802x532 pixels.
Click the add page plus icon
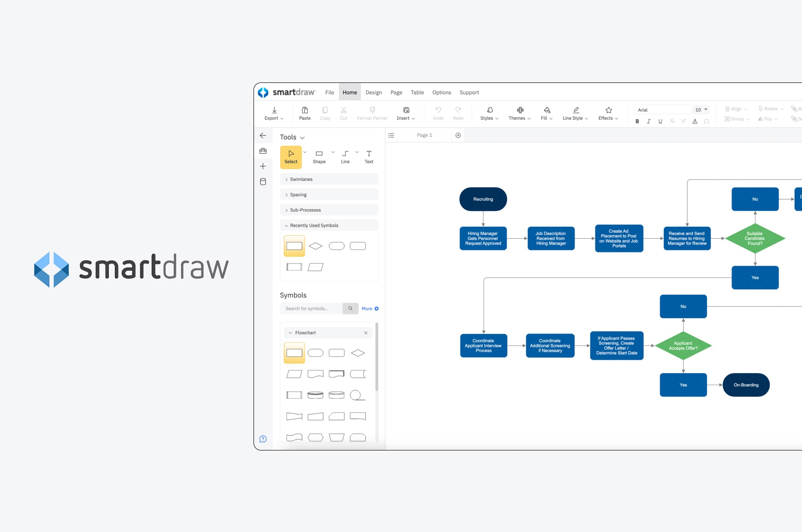tap(458, 135)
